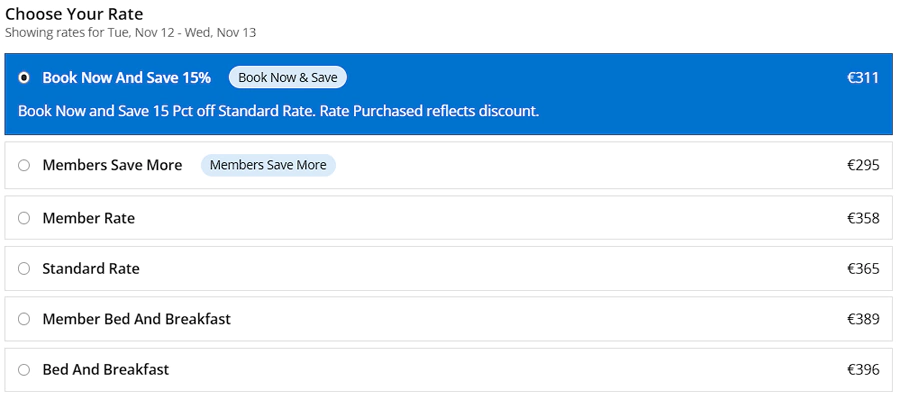Pick the Standard Rate radio option
The height and width of the screenshot is (400, 900).
click(x=24, y=269)
